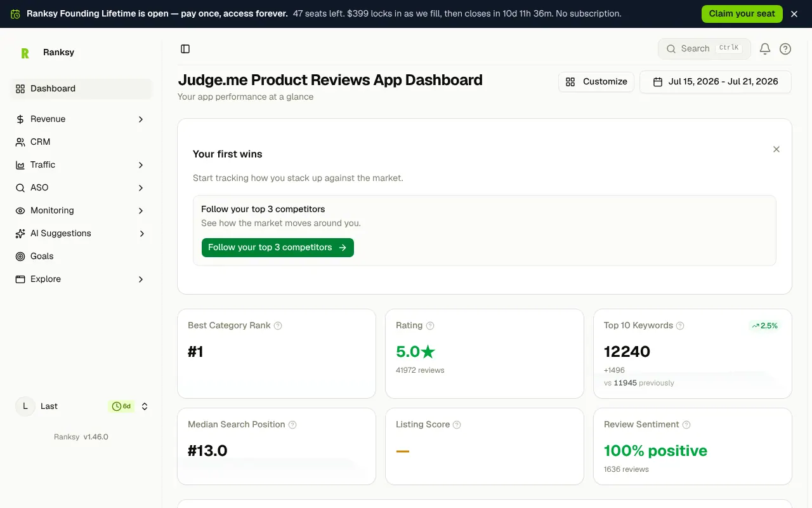This screenshot has width=812, height=508.
Task: Open the Last account switcher
Action: [x=81, y=406]
